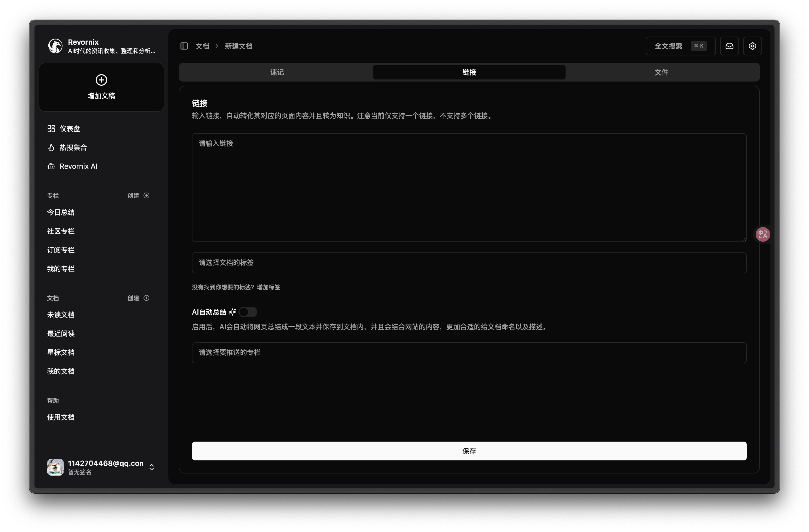Click the 1142704468@qq.con account name
This screenshot has height=532, width=809.
pos(106,463)
